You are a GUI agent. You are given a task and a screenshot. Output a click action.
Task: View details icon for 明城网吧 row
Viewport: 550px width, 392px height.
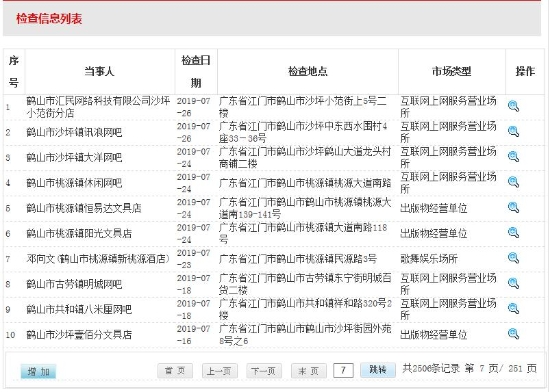(513, 283)
